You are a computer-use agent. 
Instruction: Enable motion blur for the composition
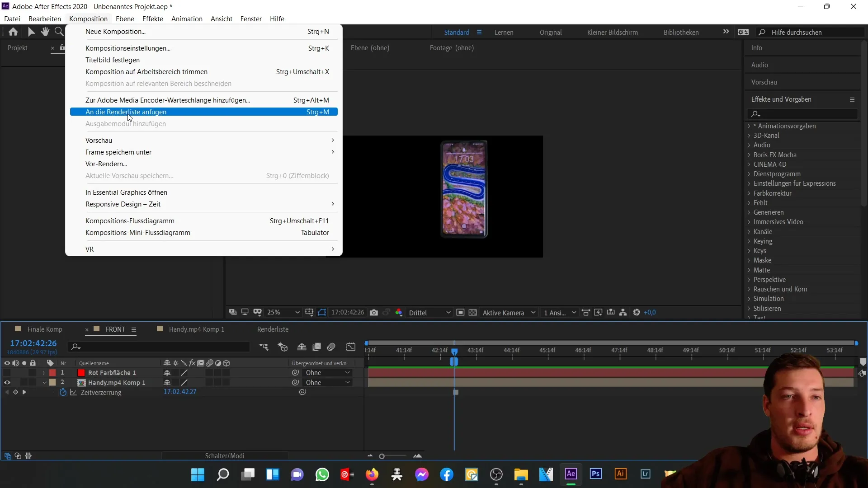[331, 347]
